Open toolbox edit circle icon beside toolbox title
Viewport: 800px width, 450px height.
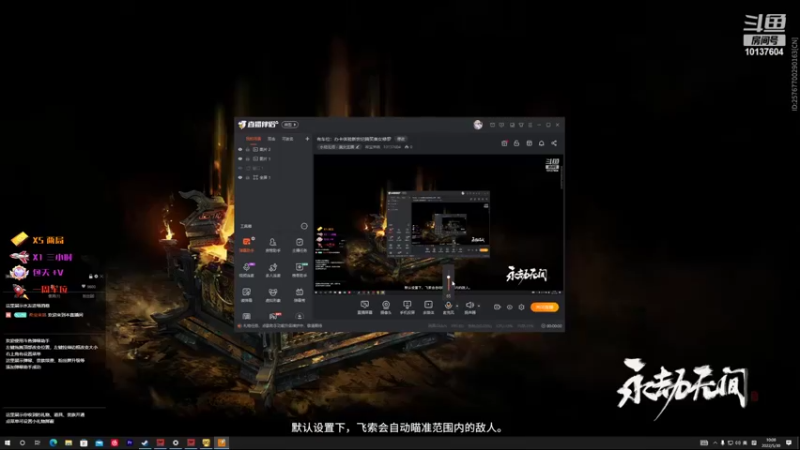304,226
